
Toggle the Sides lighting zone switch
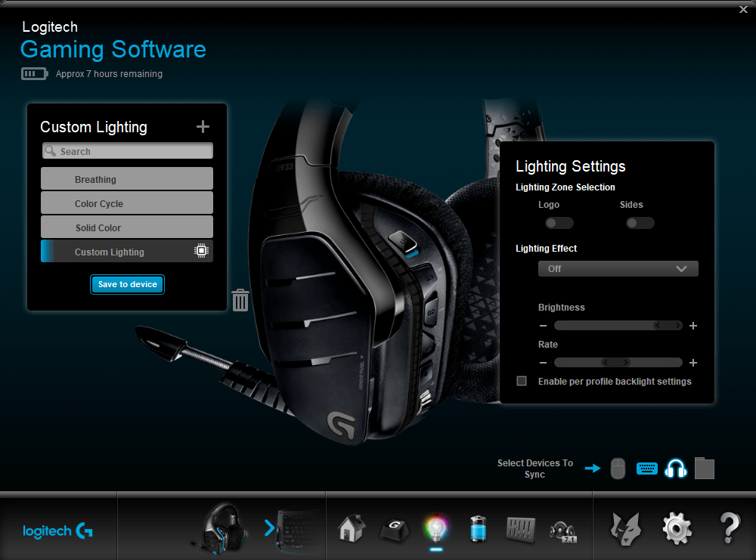coord(640,223)
